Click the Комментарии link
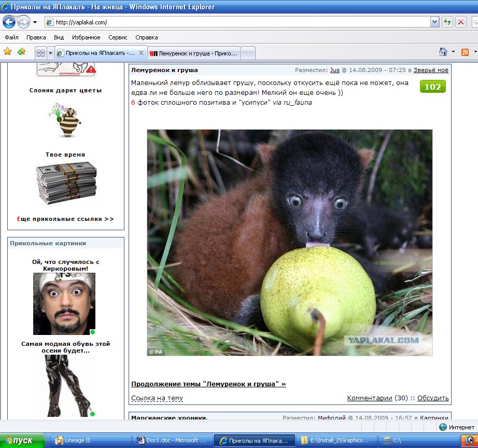This screenshot has height=448, width=478. 369,398
